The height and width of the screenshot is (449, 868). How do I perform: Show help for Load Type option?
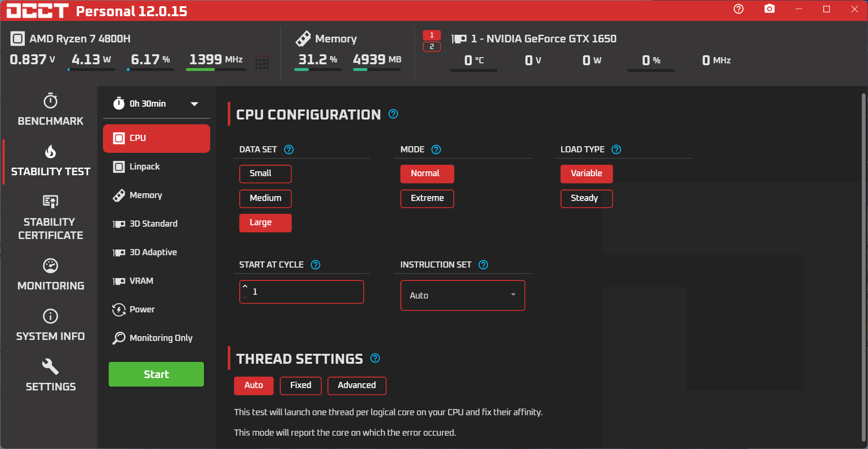[616, 150]
